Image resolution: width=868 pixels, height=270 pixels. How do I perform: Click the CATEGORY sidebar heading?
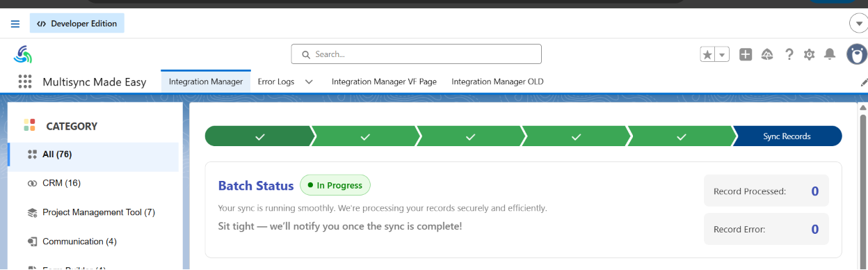tap(72, 126)
